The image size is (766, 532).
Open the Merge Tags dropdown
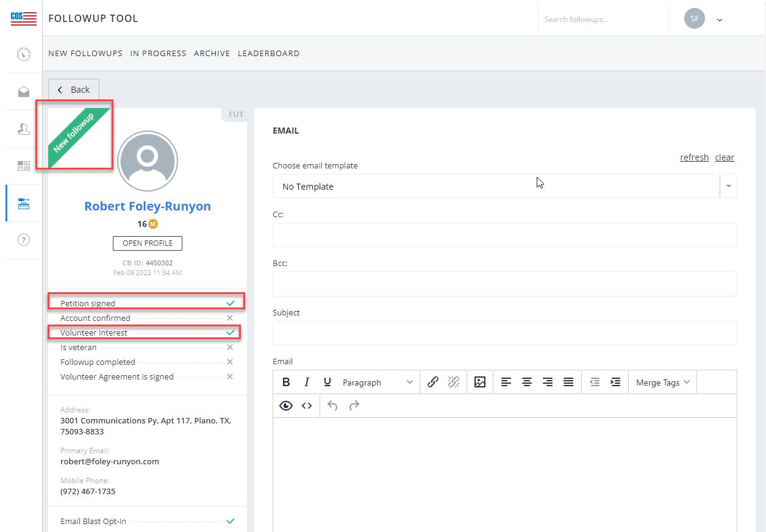click(662, 383)
